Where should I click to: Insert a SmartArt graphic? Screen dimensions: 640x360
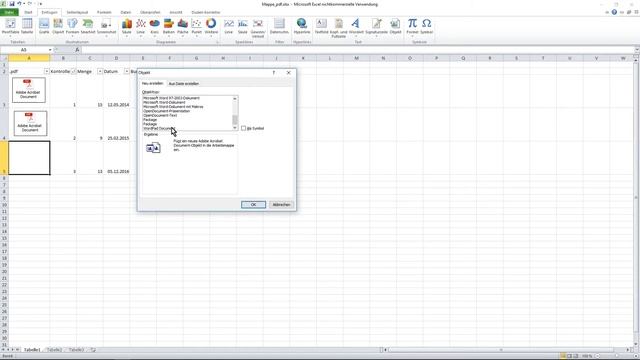tap(87, 26)
